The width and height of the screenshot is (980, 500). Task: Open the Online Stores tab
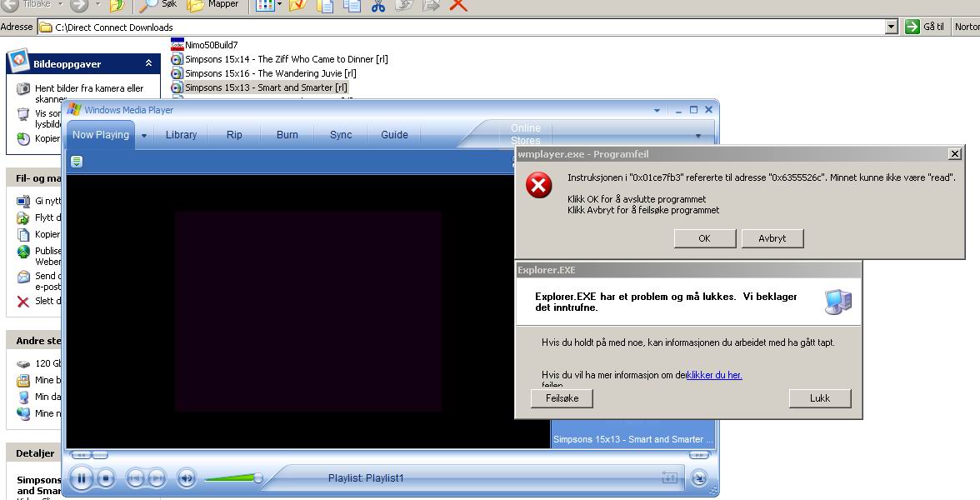click(x=526, y=133)
